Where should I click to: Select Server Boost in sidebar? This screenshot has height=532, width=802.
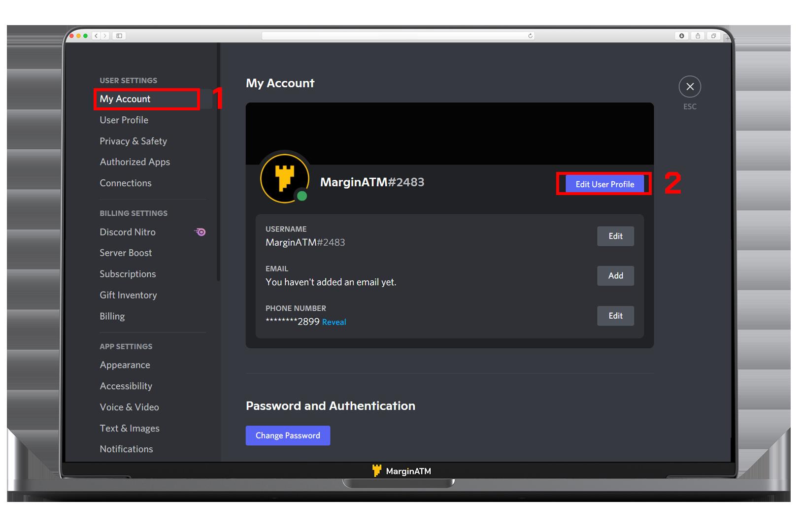(126, 253)
